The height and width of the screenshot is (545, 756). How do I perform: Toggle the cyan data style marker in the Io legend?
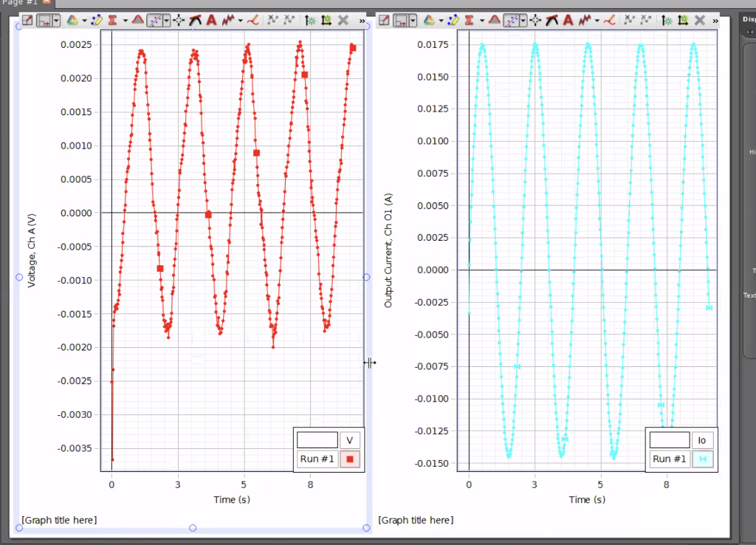pyautogui.click(x=702, y=459)
